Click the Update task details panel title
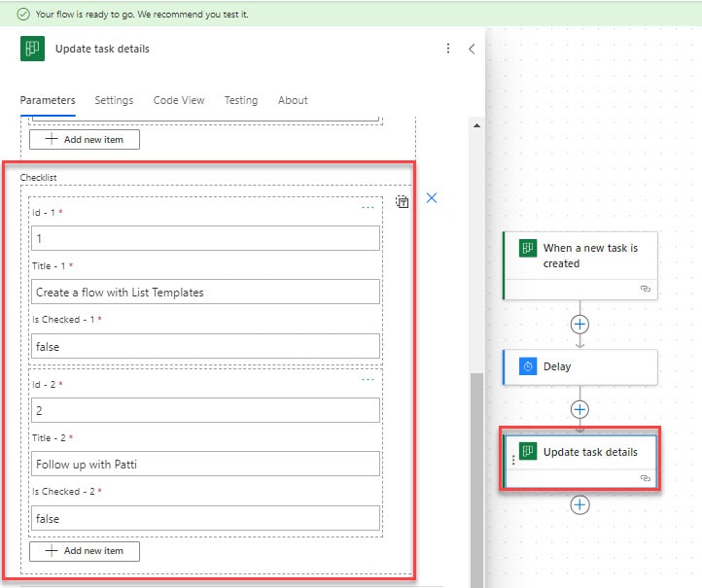This screenshot has width=702, height=588. pyautogui.click(x=102, y=49)
